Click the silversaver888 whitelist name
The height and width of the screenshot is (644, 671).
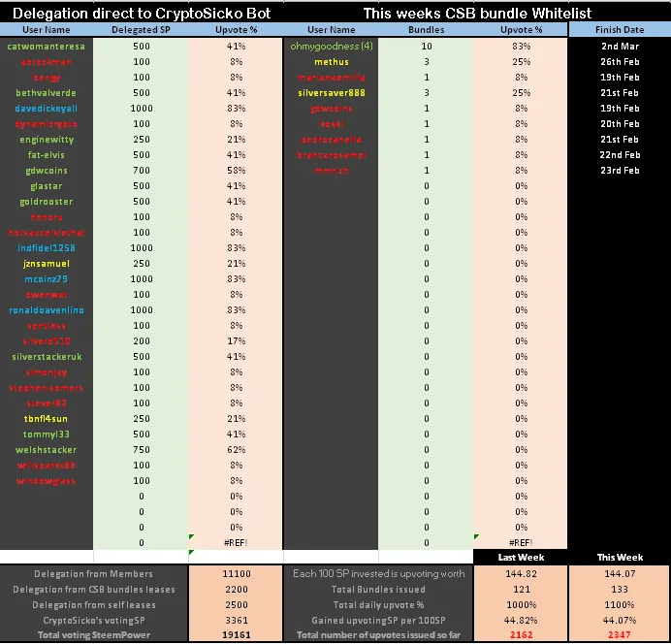[x=332, y=93]
